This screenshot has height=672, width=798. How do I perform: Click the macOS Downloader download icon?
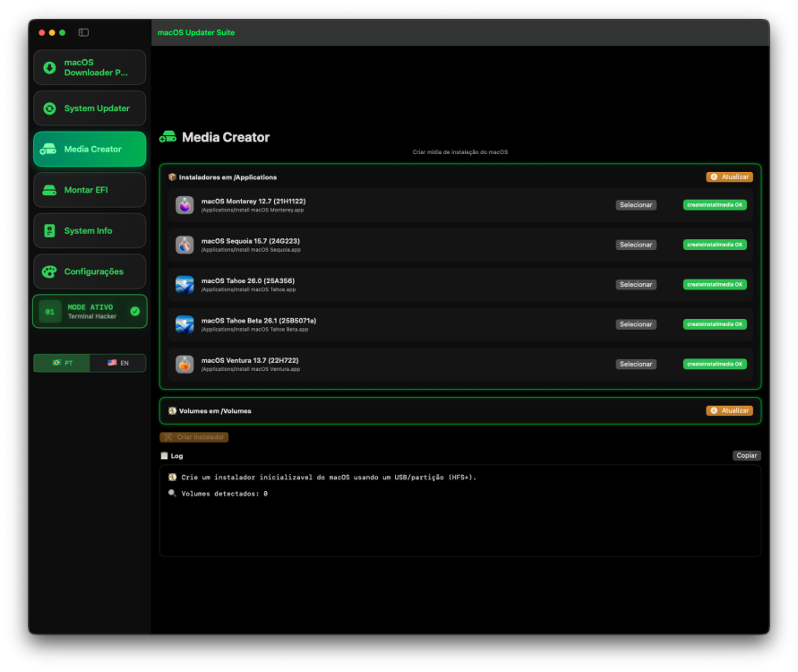[x=49, y=68]
